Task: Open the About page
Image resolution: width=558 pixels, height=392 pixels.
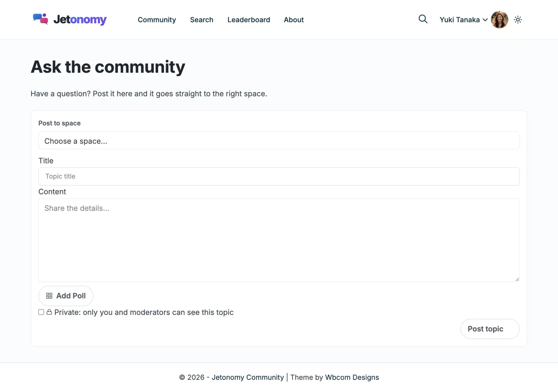Action: coord(294,20)
